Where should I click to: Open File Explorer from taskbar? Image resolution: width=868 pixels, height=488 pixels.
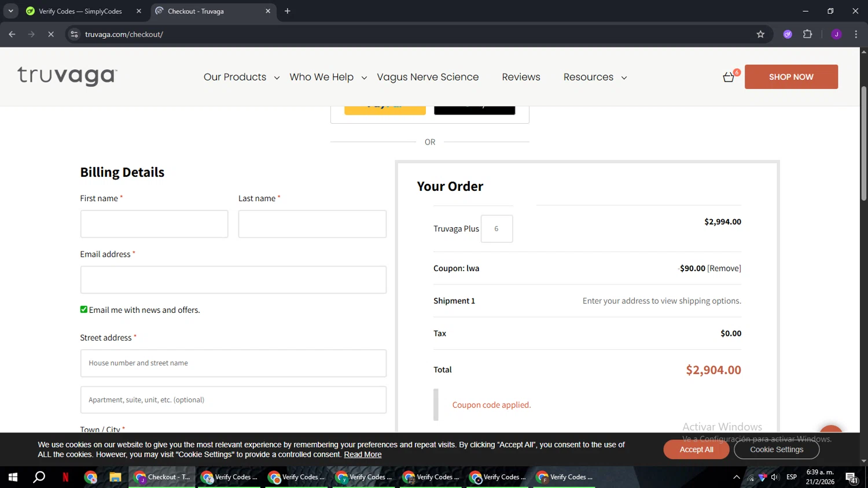115,477
